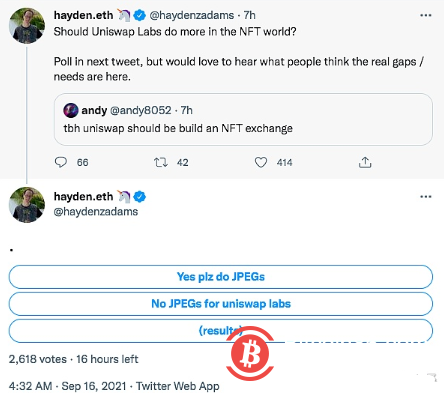Click verified badge on poll tweet
The image size is (444, 393).
[140, 197]
